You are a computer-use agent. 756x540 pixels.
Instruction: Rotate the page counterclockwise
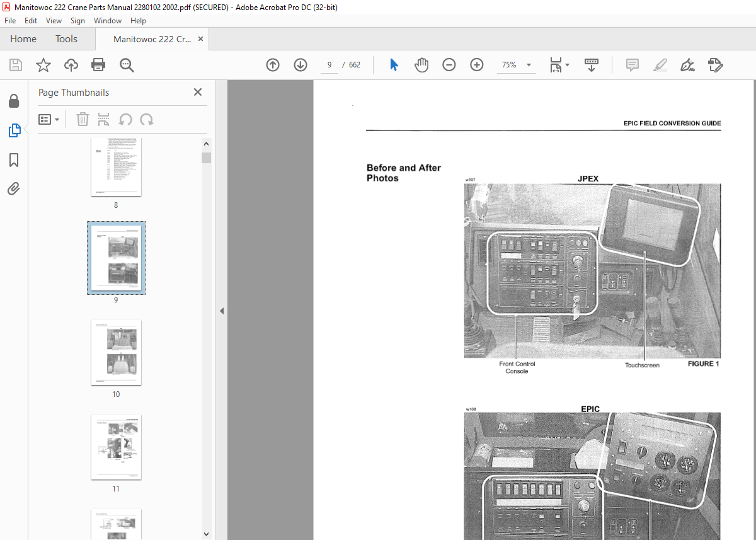point(125,119)
